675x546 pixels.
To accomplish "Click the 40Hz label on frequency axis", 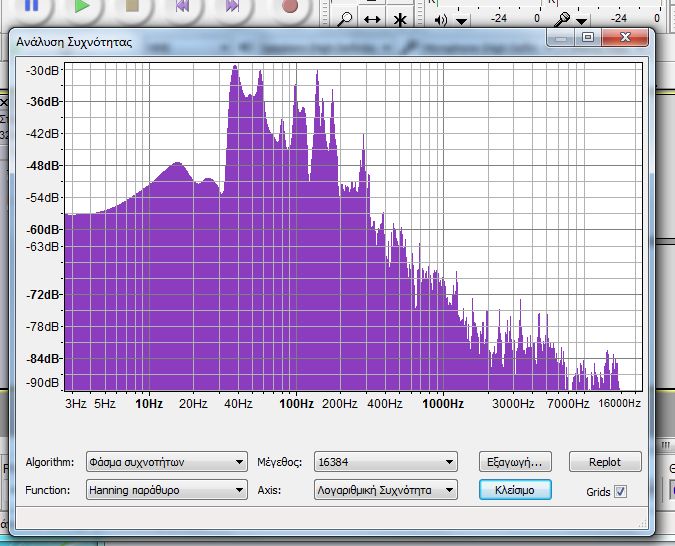I will 238,404.
